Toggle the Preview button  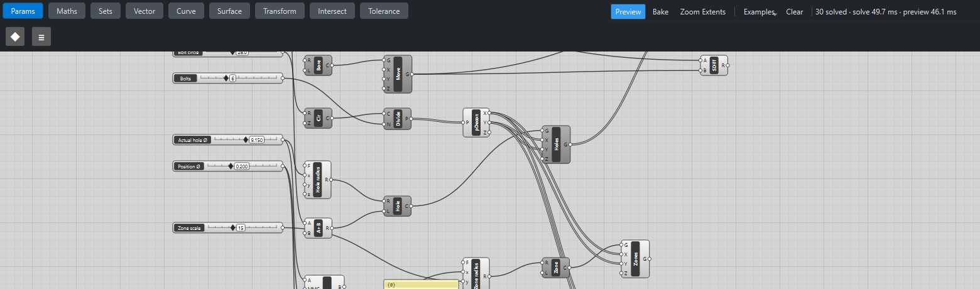pos(628,12)
